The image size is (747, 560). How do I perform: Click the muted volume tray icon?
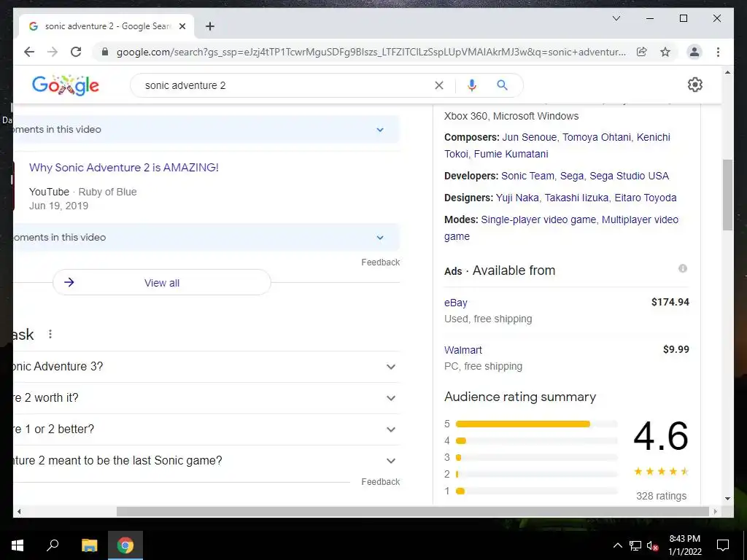point(653,545)
